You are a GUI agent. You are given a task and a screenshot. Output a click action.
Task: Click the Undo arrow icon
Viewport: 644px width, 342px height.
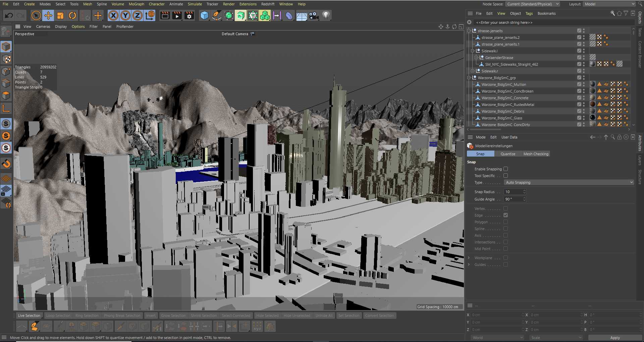[9, 15]
